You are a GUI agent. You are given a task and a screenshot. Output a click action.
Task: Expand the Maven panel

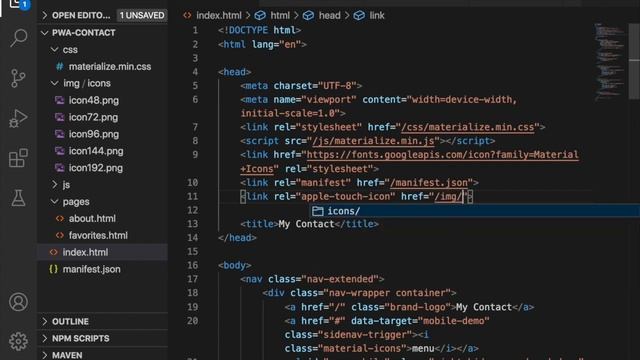(x=44, y=355)
